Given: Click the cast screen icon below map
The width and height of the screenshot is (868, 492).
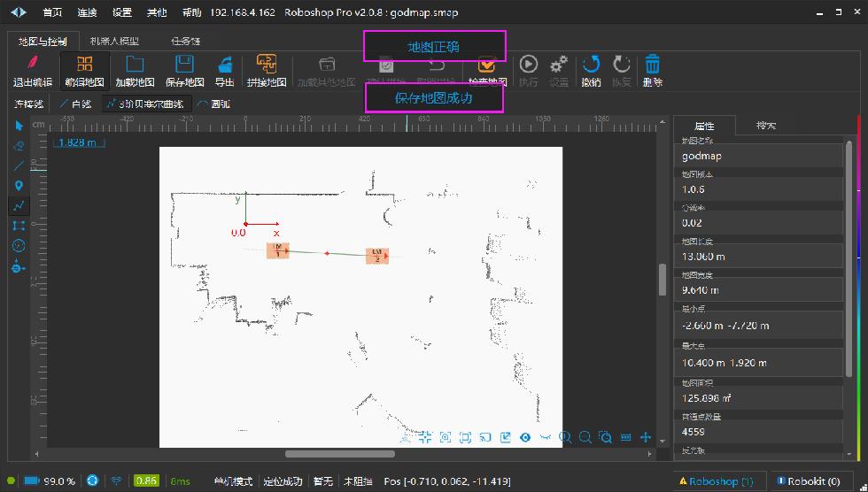Looking at the screenshot, I should pos(485,437).
